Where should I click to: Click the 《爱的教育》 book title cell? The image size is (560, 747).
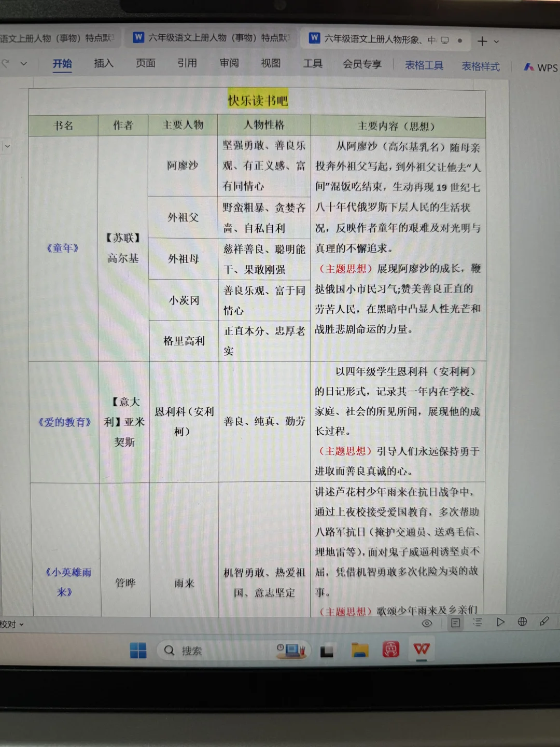[x=64, y=422]
